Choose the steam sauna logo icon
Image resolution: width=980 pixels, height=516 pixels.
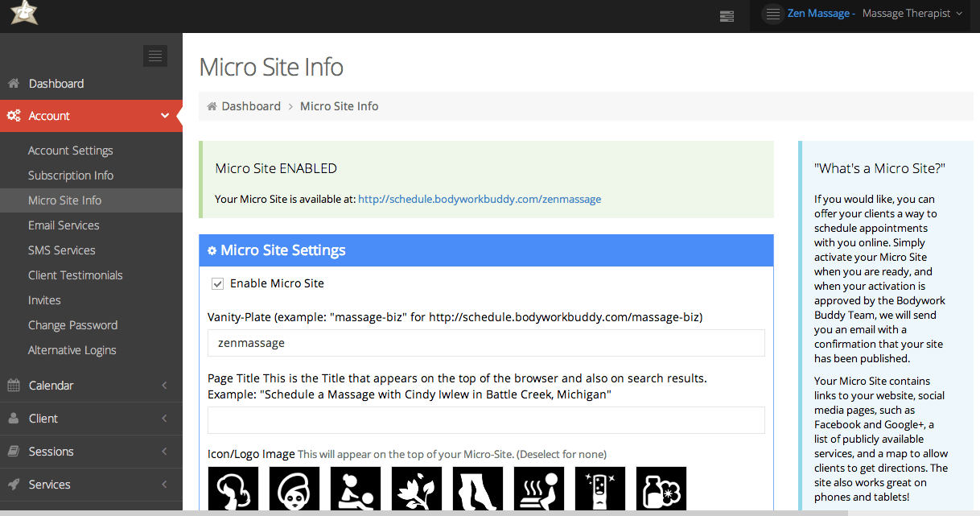[x=539, y=488]
